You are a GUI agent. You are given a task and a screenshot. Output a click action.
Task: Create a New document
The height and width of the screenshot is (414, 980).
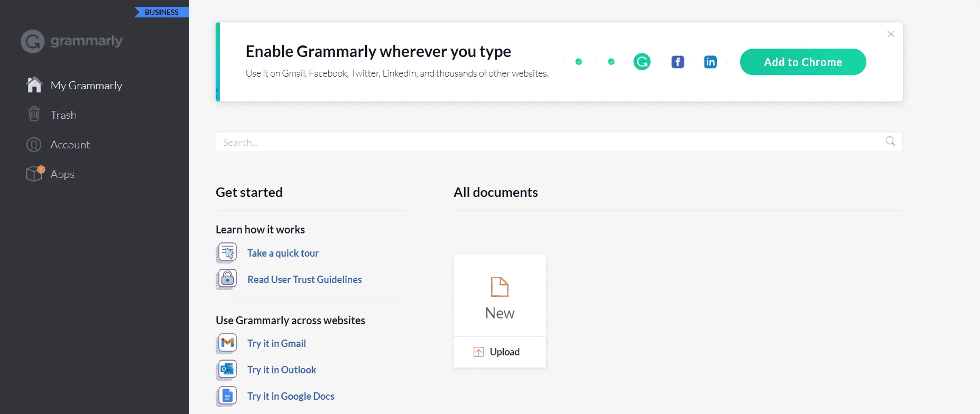click(500, 296)
